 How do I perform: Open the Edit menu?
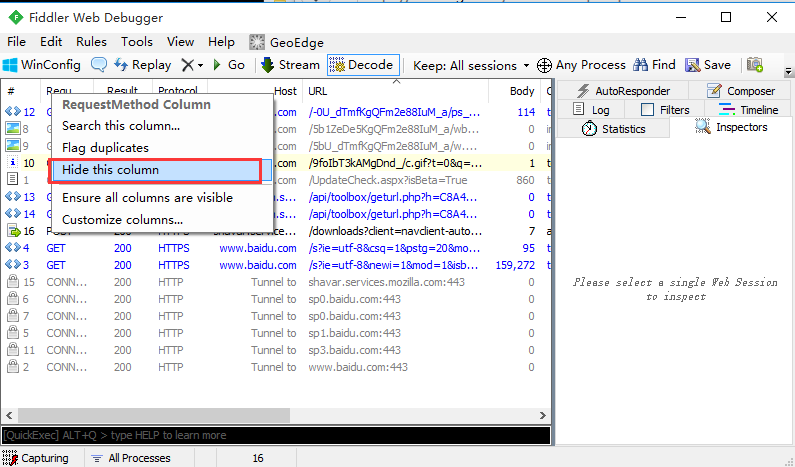(x=51, y=42)
